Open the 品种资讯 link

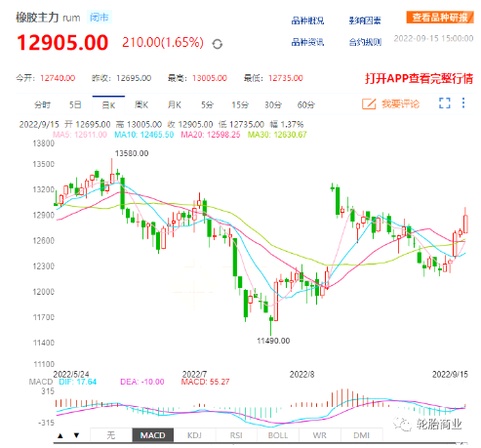(x=307, y=42)
